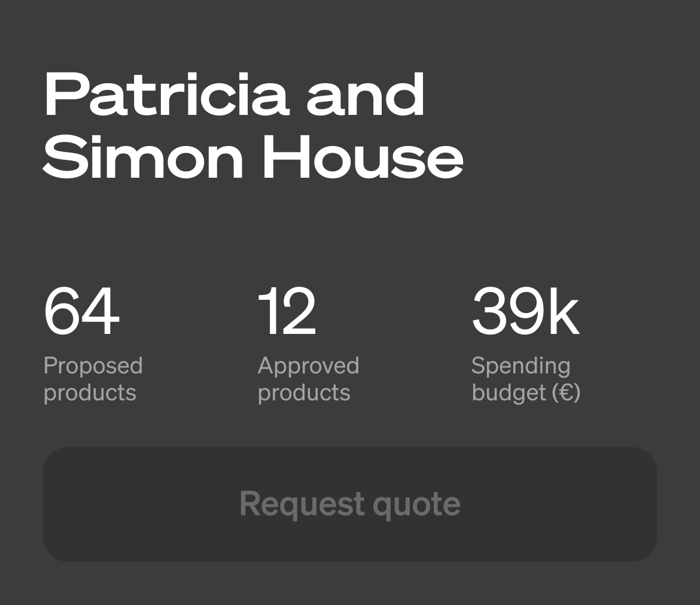Click the word Patricia in the heading

pyautogui.click(x=167, y=96)
